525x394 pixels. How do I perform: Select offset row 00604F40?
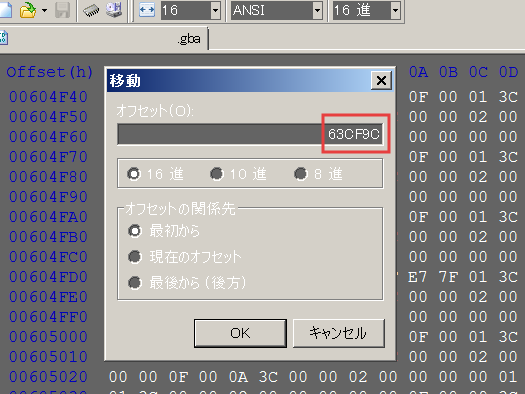[48, 97]
